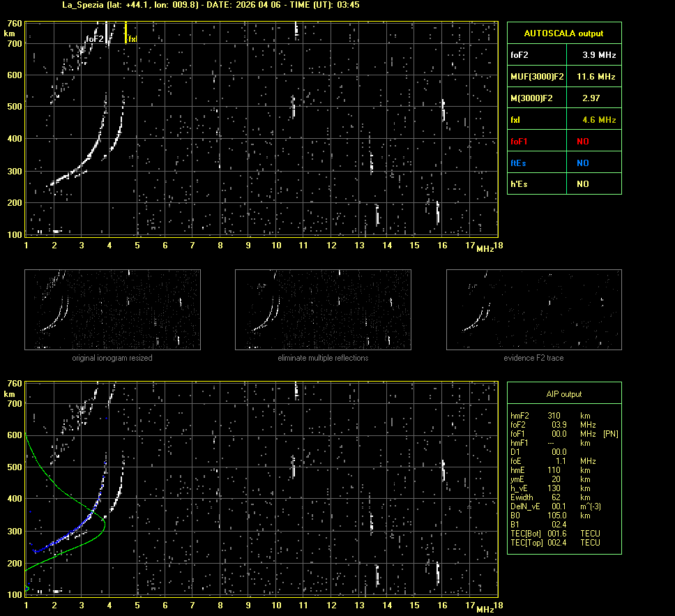Open the eliminate multiple reflections thumbnail
This screenshot has height=616, width=675.
click(323, 309)
